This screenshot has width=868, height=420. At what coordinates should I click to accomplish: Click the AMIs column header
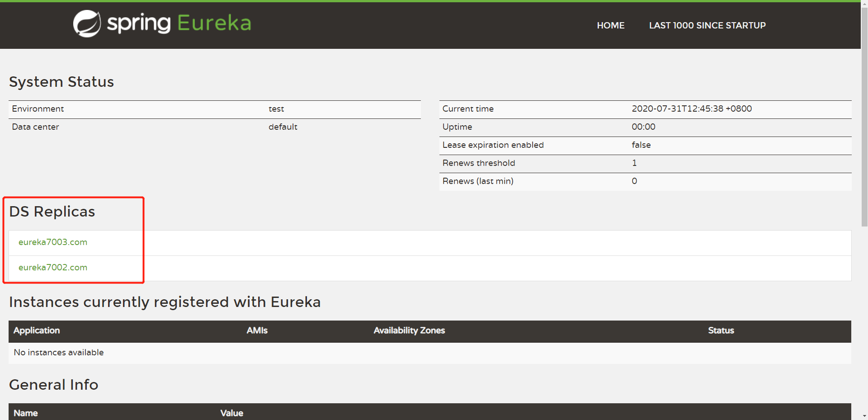coord(257,330)
